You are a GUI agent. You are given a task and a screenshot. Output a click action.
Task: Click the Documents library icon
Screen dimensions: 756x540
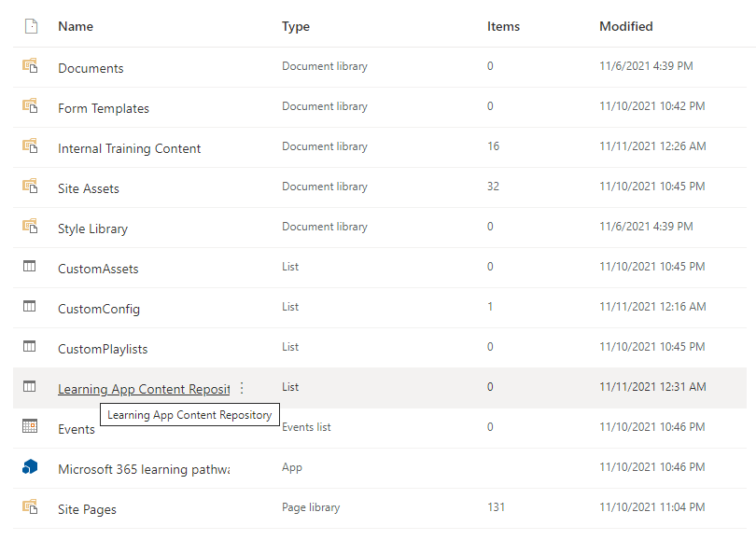pyautogui.click(x=30, y=65)
